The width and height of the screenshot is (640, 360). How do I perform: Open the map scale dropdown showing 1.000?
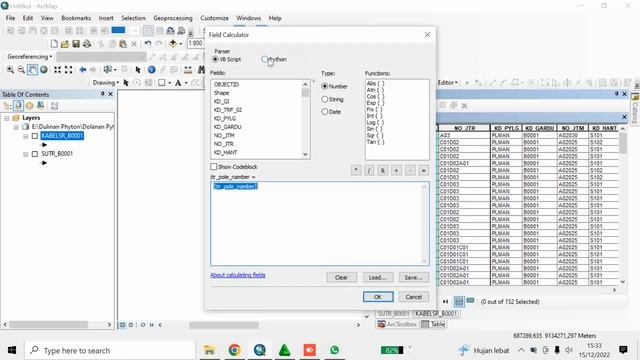[196, 43]
